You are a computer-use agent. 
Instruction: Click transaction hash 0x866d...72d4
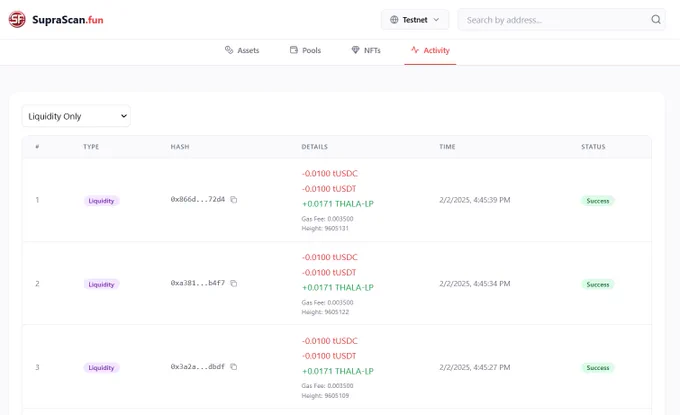[x=198, y=199]
